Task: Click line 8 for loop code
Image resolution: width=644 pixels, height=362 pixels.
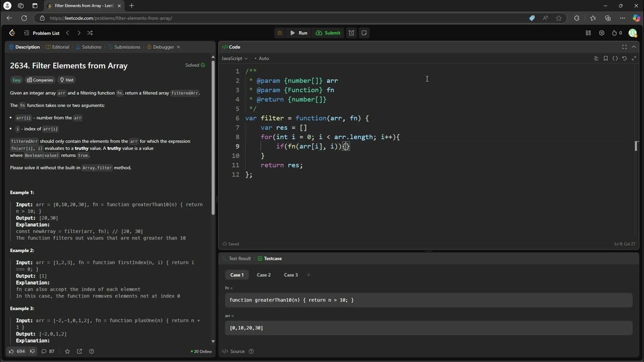Action: click(330, 137)
